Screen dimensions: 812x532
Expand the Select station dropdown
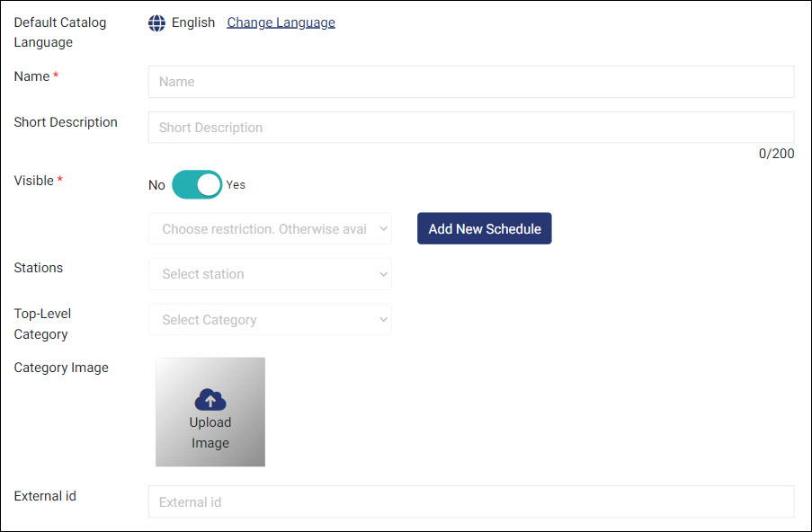click(264, 274)
